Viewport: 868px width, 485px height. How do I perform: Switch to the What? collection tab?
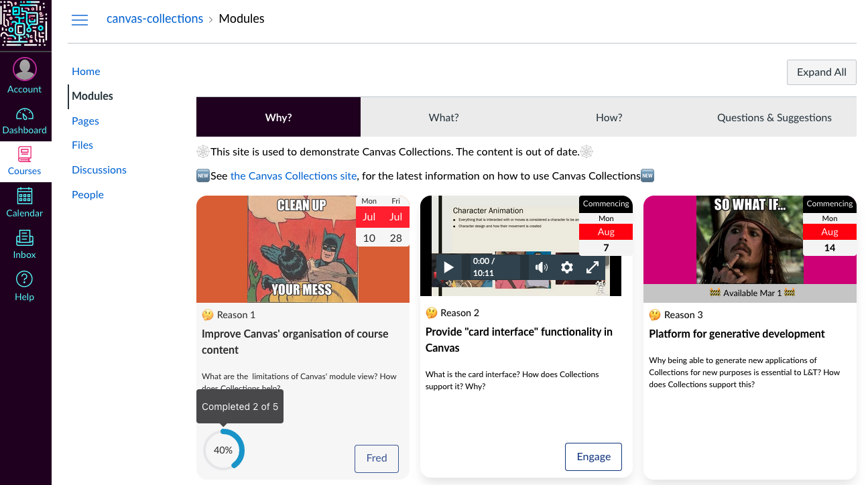[444, 117]
